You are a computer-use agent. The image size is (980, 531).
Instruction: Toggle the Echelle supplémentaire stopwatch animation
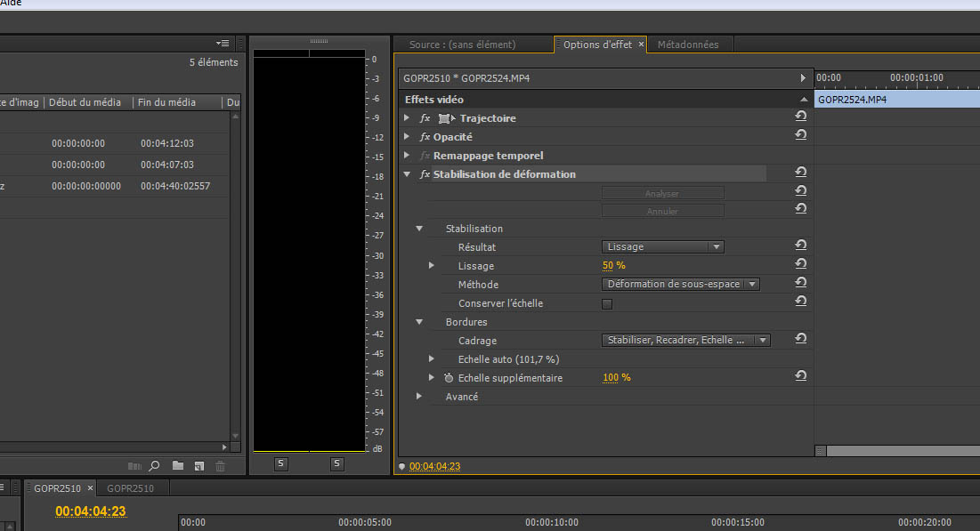(449, 378)
